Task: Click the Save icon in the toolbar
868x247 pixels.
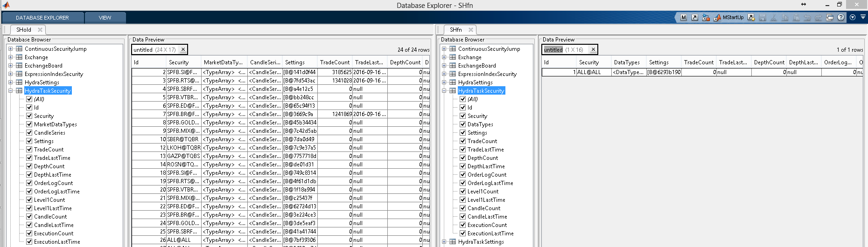Action: point(763,17)
